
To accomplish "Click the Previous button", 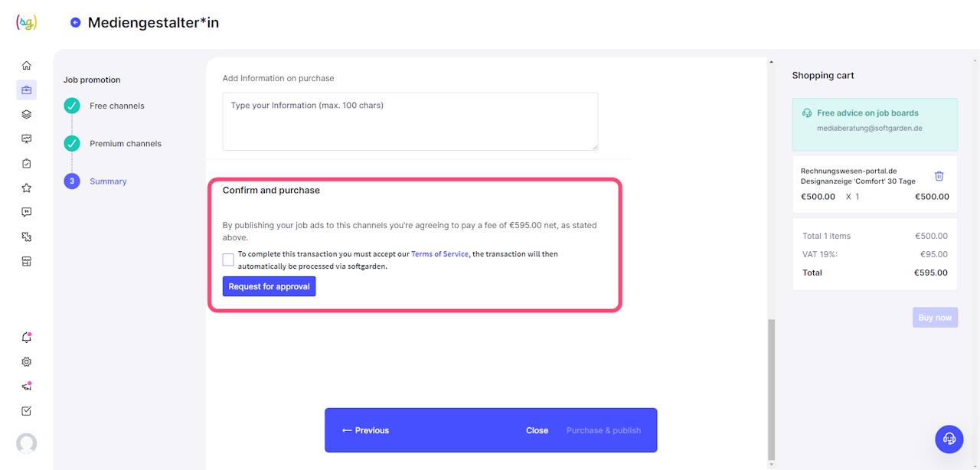I will (365, 430).
